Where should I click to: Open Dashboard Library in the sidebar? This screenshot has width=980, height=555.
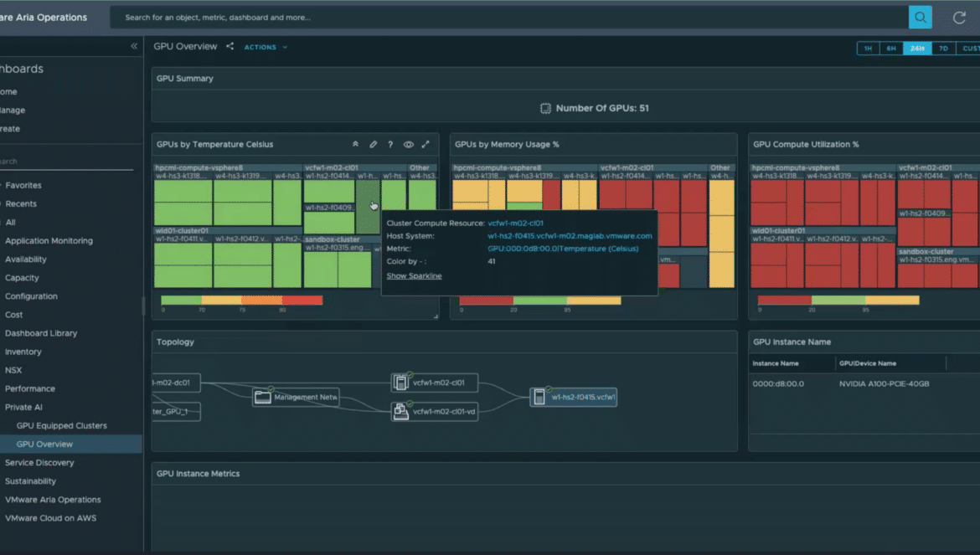coord(41,333)
